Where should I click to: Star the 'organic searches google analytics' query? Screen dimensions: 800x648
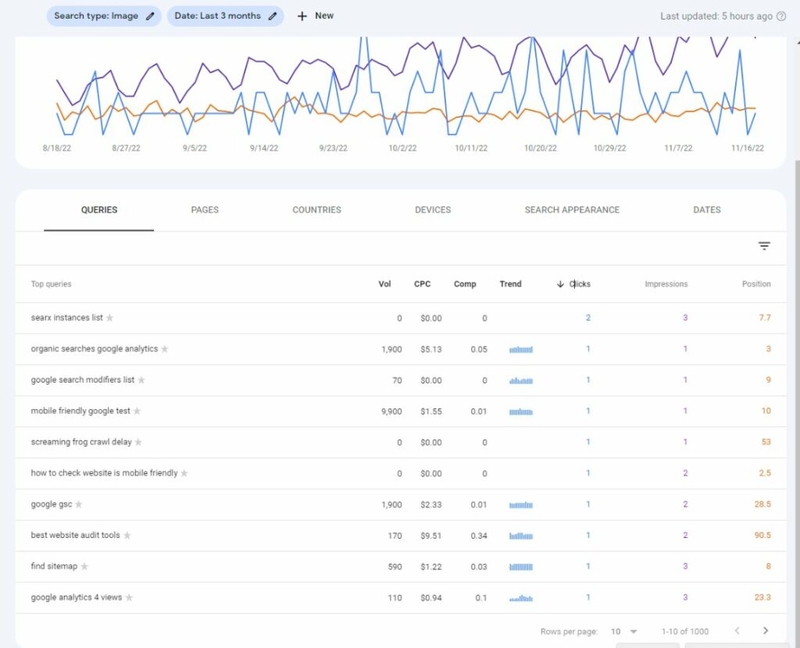pos(165,349)
